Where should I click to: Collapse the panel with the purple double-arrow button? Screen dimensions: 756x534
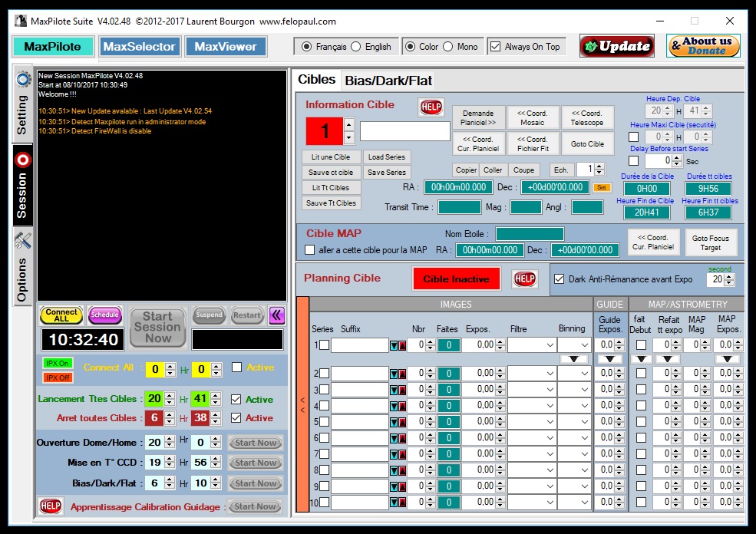click(277, 315)
